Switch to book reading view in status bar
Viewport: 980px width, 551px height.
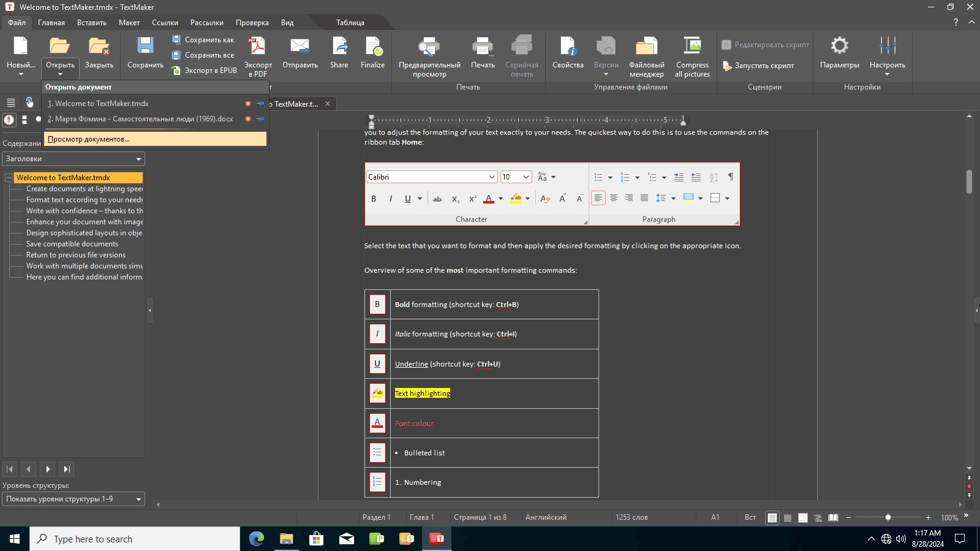[833, 518]
